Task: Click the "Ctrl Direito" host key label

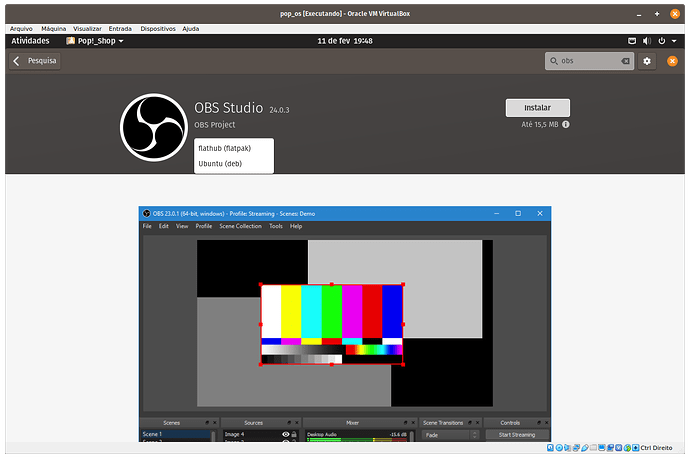Action: pyautogui.click(x=656, y=447)
